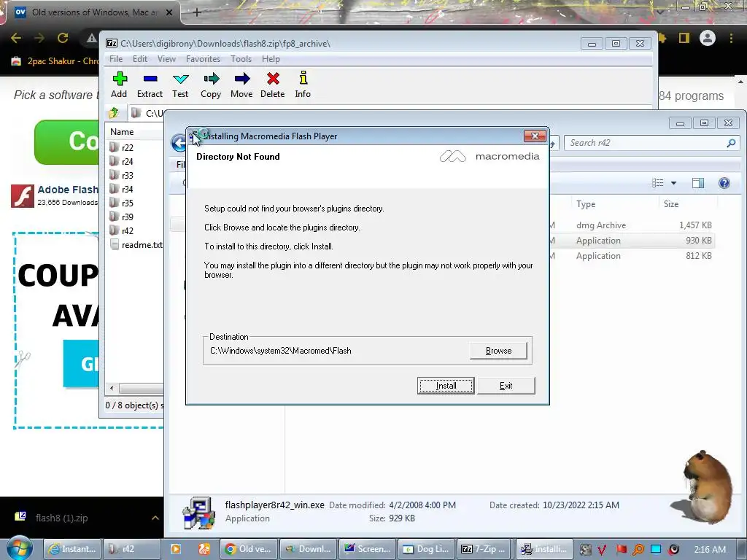Go back in the Chrome browser
Image resolution: width=747 pixels, height=560 pixels.
tap(16, 38)
